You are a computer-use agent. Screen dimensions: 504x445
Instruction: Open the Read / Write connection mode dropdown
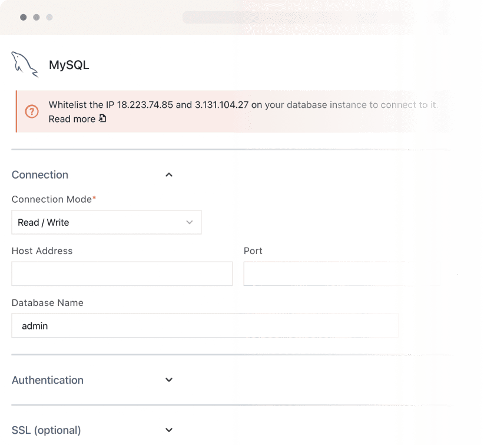coord(107,222)
